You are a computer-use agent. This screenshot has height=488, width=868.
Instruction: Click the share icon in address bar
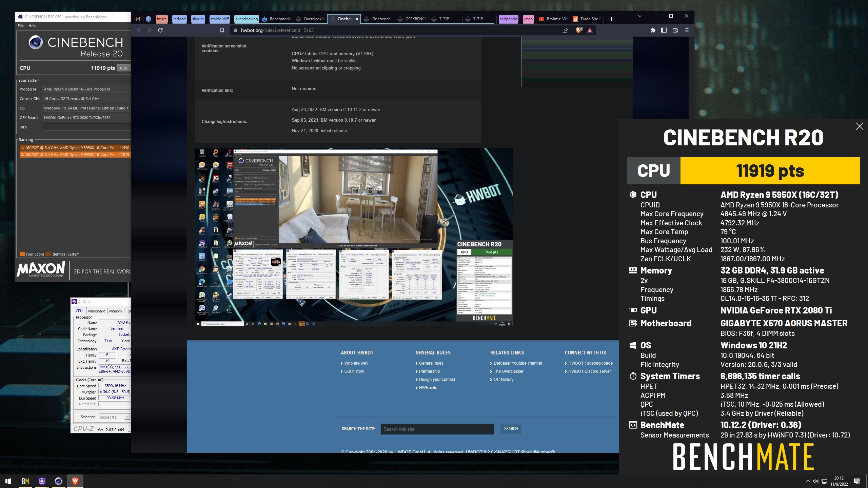click(x=565, y=30)
